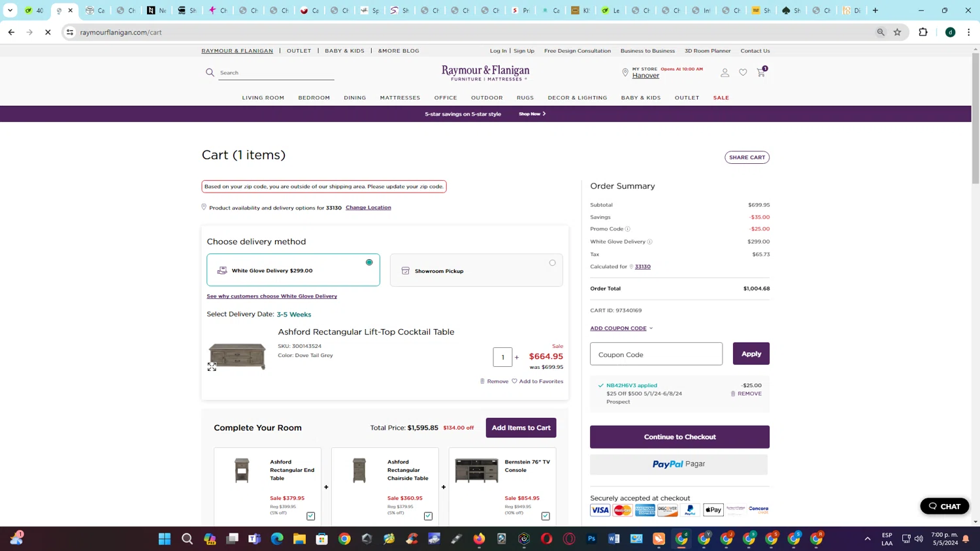The height and width of the screenshot is (551, 980).
Task: Go back in browser history
Action: click(11, 32)
